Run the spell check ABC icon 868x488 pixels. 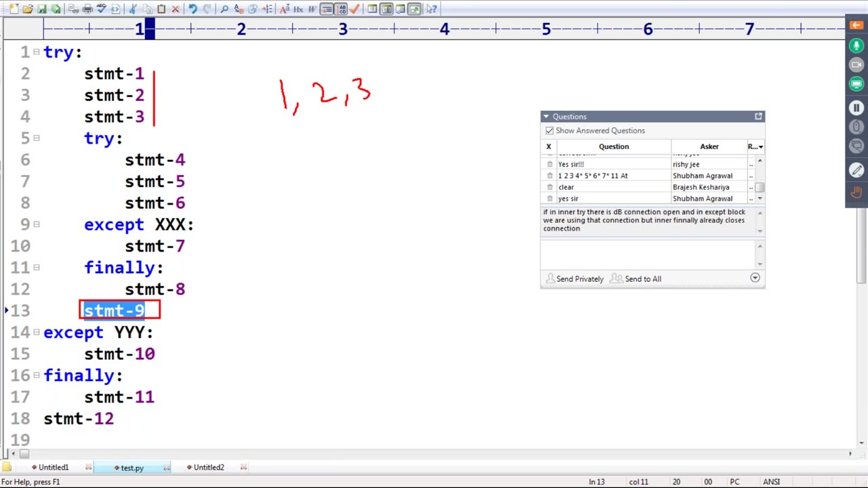(x=102, y=9)
